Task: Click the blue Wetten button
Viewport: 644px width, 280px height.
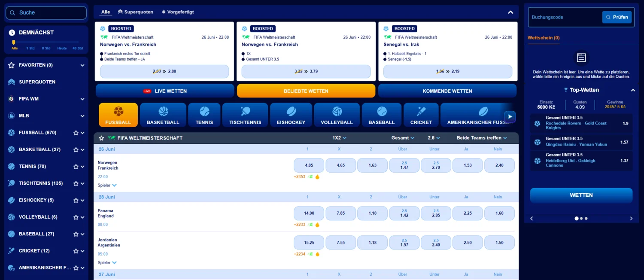Action: tap(581, 195)
